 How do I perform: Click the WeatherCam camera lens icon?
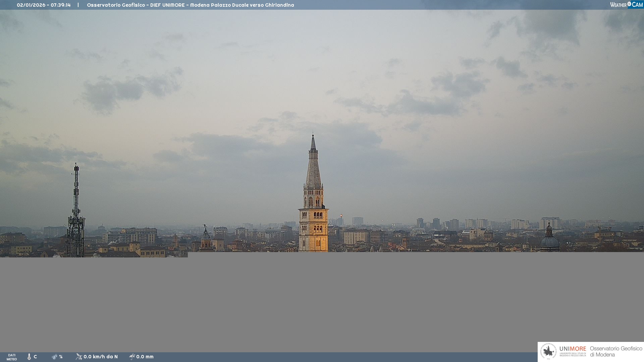[629, 4]
